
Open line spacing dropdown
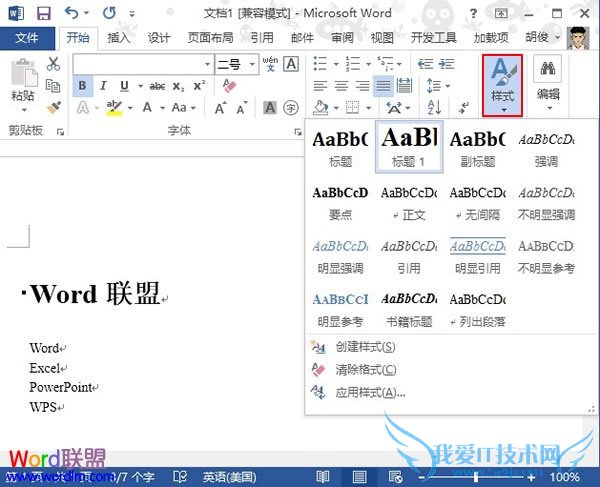(x=438, y=86)
